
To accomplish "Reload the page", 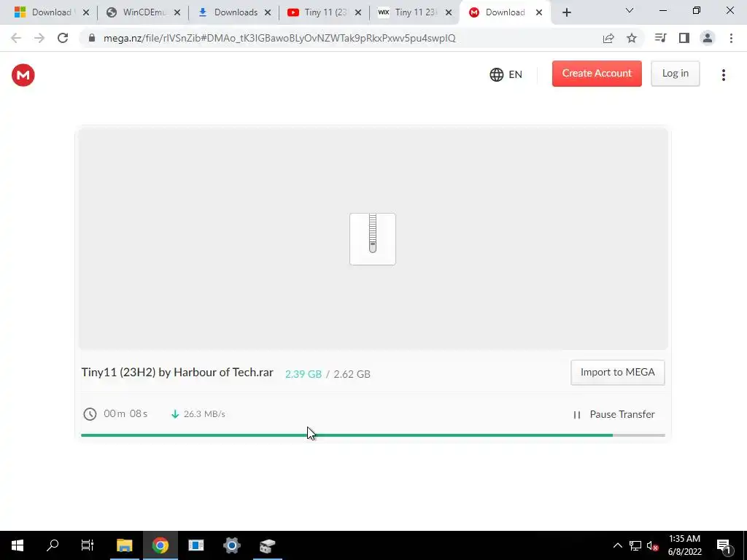I will click(x=63, y=38).
